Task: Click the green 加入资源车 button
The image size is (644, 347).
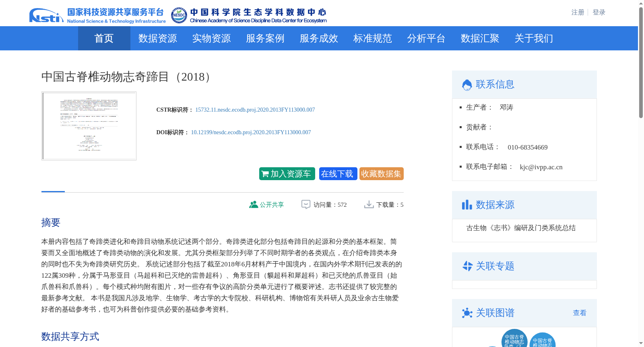Action: point(287,174)
